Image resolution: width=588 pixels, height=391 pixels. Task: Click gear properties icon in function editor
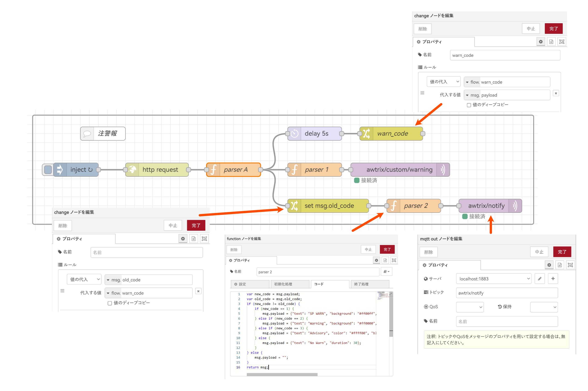376,260
